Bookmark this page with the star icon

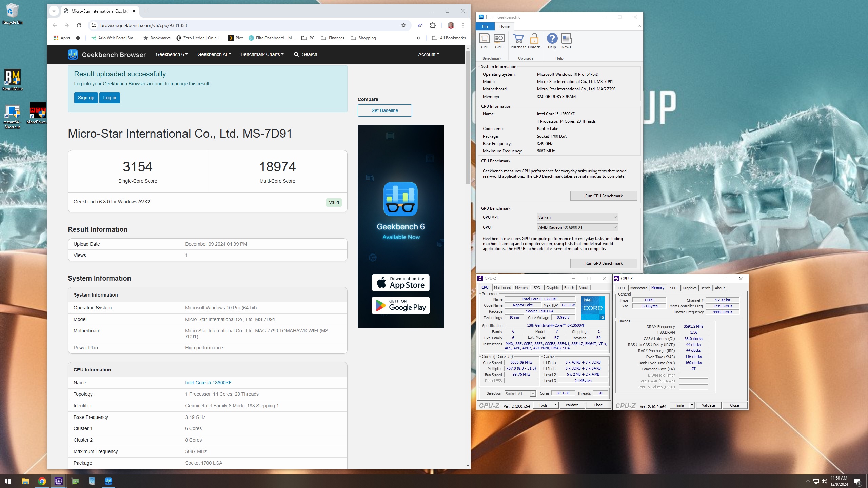[403, 25]
